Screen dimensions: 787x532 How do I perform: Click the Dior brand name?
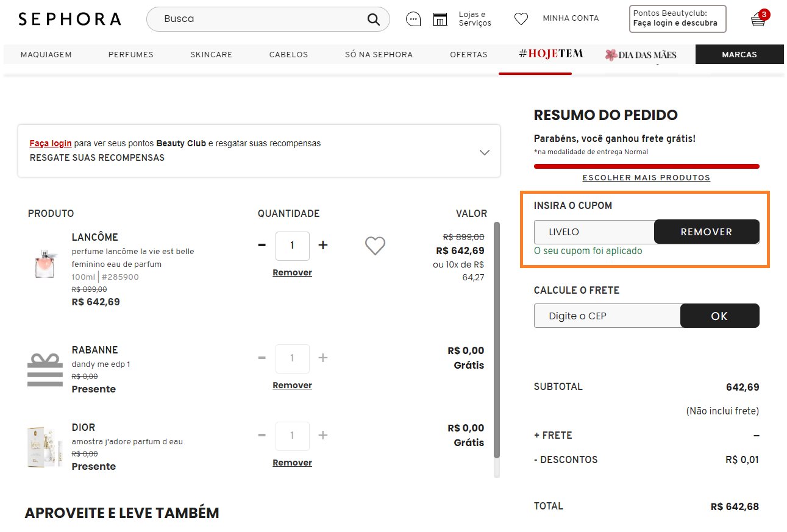tap(84, 427)
